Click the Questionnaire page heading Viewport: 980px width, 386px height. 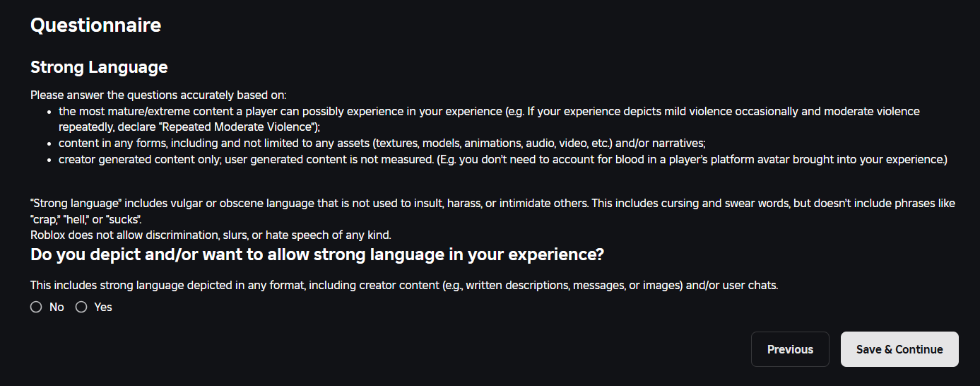[x=96, y=25]
